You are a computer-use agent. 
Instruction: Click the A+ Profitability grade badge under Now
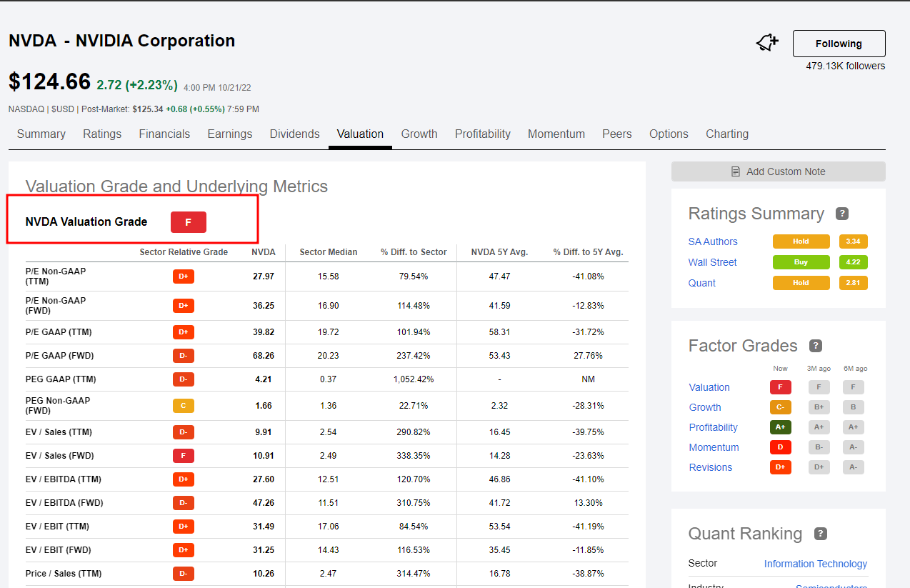[x=781, y=427]
